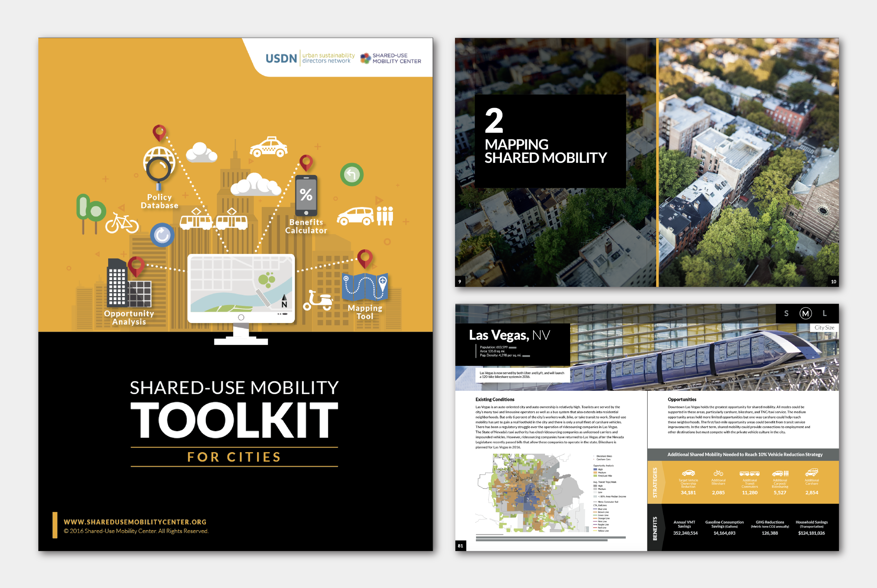877x588 pixels.
Task: Click the green trees icon on the cover
Action: [x=91, y=214]
